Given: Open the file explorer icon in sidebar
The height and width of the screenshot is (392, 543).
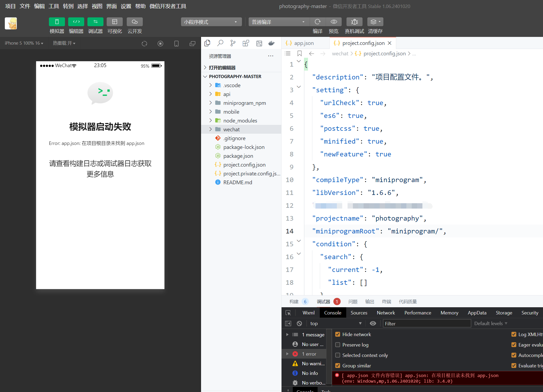Looking at the screenshot, I should click(207, 43).
